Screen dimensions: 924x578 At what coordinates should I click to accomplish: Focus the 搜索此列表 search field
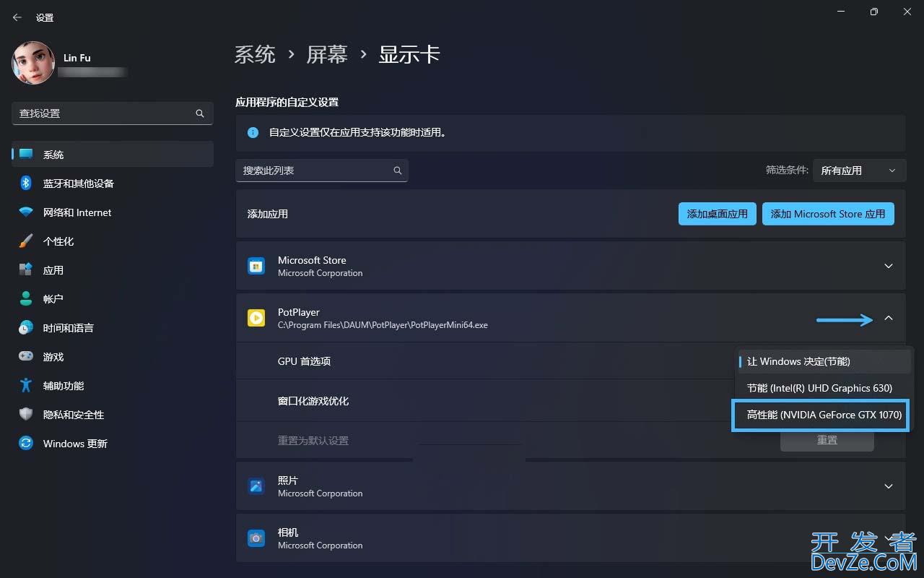tap(322, 171)
